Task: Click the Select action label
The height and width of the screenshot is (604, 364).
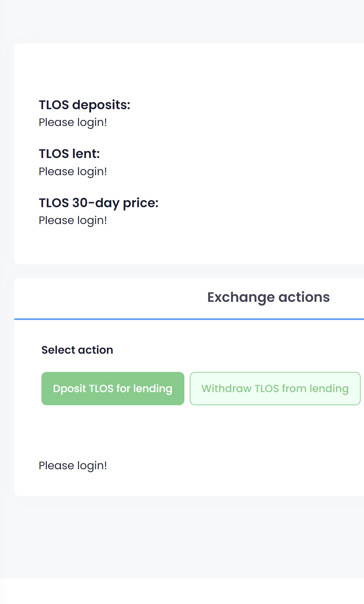Action: tap(77, 350)
